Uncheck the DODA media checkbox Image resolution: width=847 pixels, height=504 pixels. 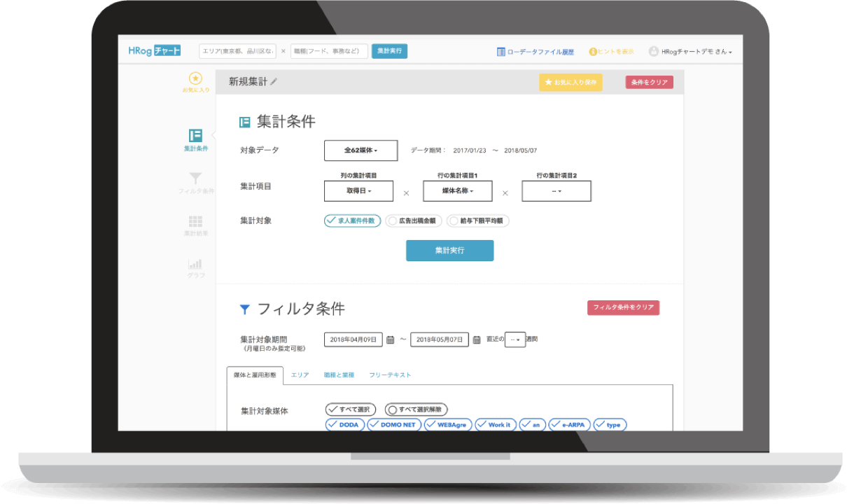pos(345,425)
